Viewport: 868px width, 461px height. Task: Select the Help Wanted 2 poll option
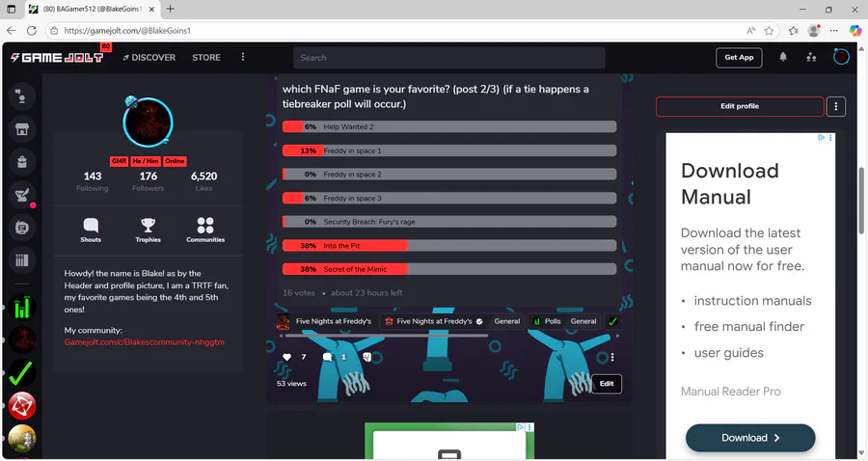pos(448,126)
